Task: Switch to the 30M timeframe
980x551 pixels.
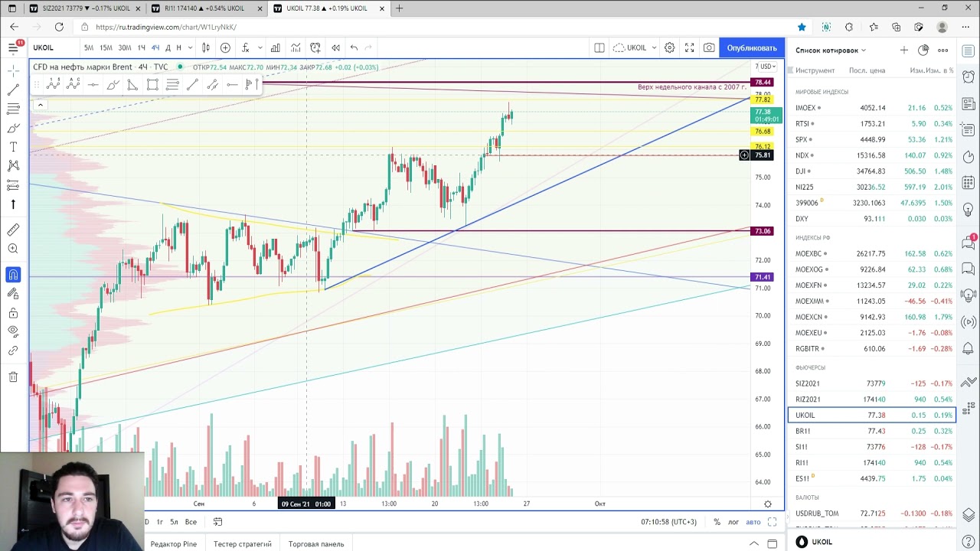Action: click(124, 47)
